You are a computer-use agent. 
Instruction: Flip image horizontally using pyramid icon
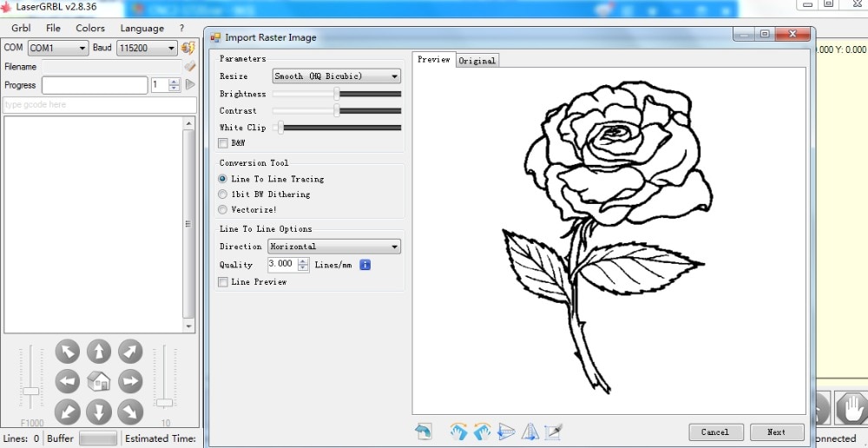click(529, 431)
